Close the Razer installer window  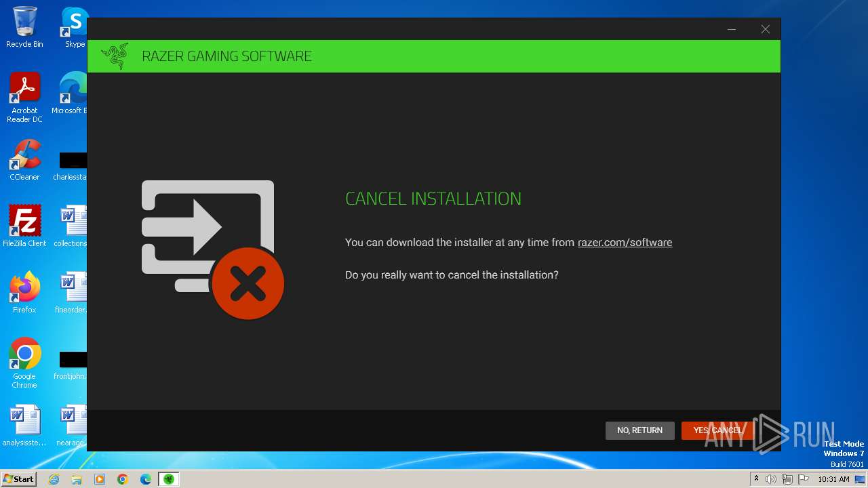coord(765,29)
